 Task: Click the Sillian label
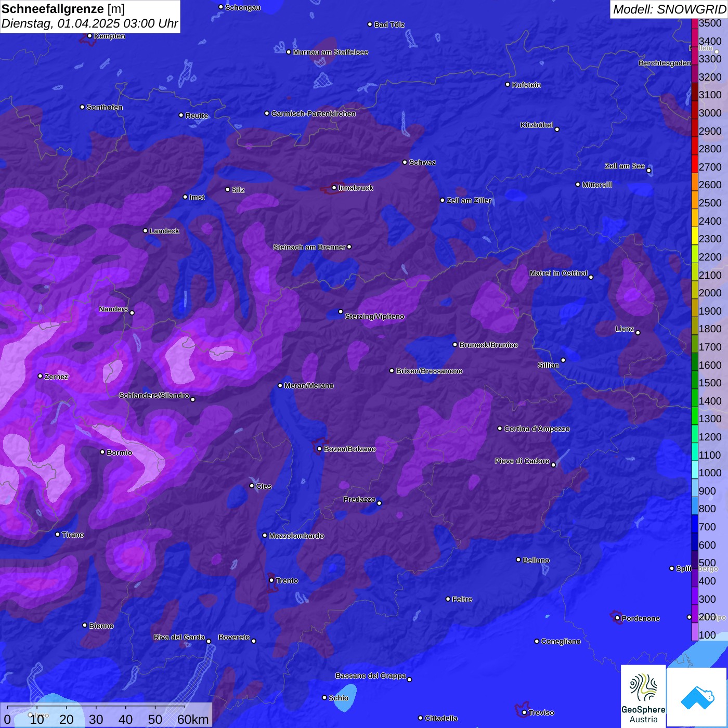[x=548, y=365]
